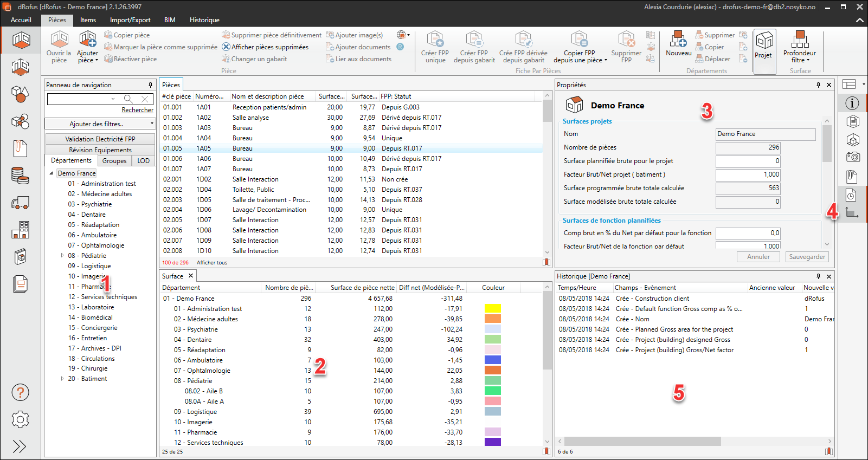Click the Validation Electricité FPP button
This screenshot has width=868, height=460.
[x=100, y=139]
